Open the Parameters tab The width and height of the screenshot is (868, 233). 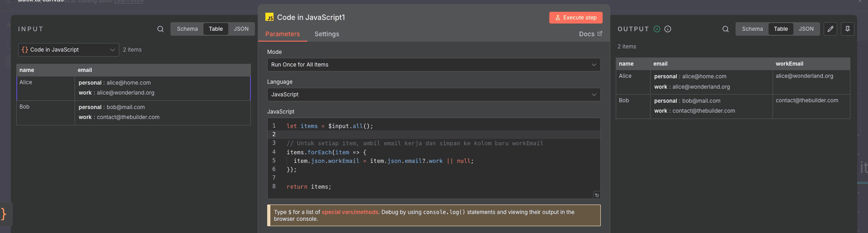coord(283,34)
